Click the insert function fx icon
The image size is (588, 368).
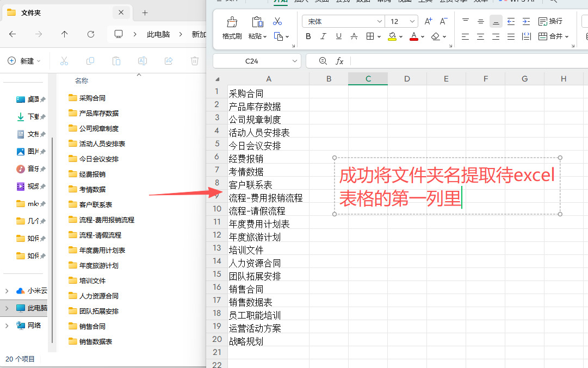tap(339, 61)
